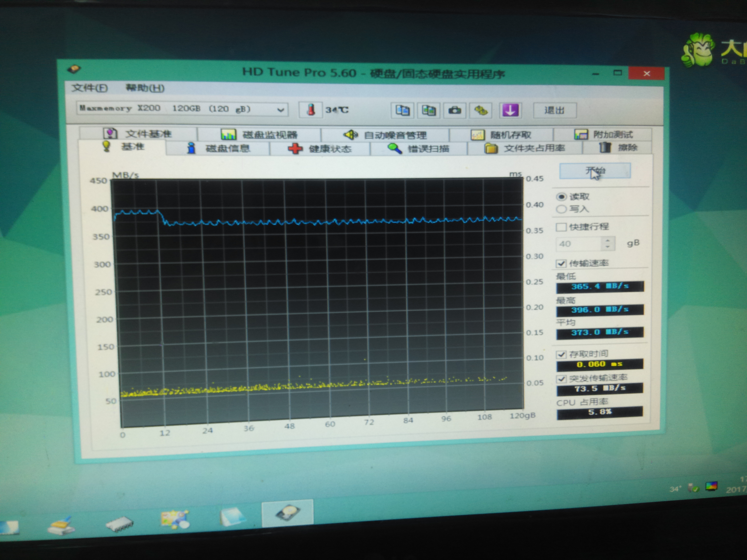Open hard disk app in taskbar
The image size is (747, 560).
coord(287,513)
